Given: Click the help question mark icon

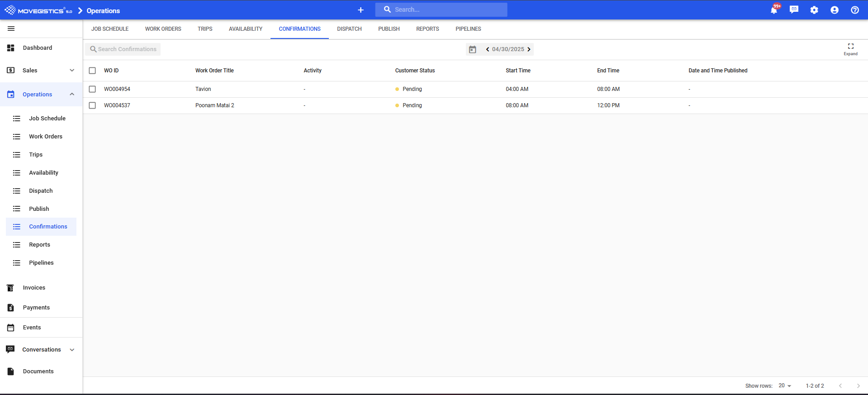Looking at the screenshot, I should click(854, 10).
